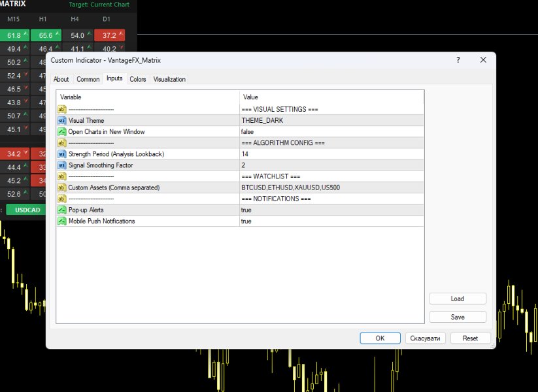This screenshot has height=392, width=538.
Task: Click the green icon beside Pop-up Alerts
Action: tap(61, 210)
